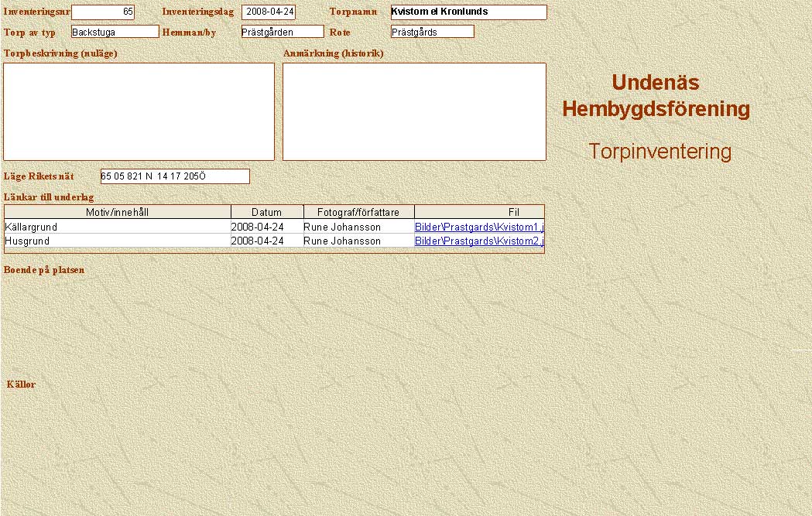
Task: Select the Hemman/by field showing Prästgården
Action: [x=282, y=32]
